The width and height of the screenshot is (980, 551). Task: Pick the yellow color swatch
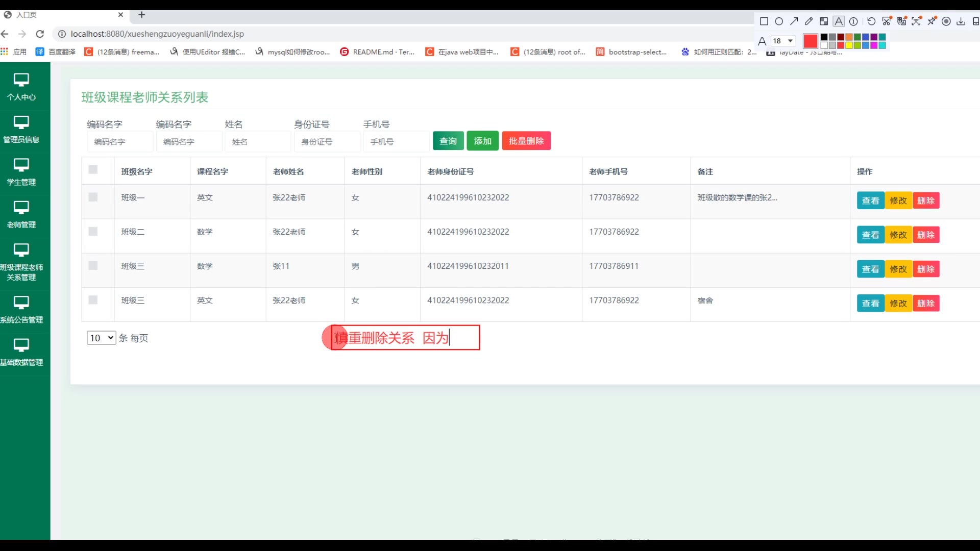coord(849,45)
